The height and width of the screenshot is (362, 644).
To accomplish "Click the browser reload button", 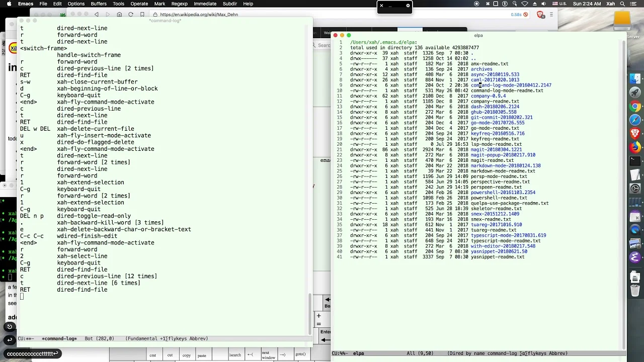I will pyautogui.click(x=131, y=15).
